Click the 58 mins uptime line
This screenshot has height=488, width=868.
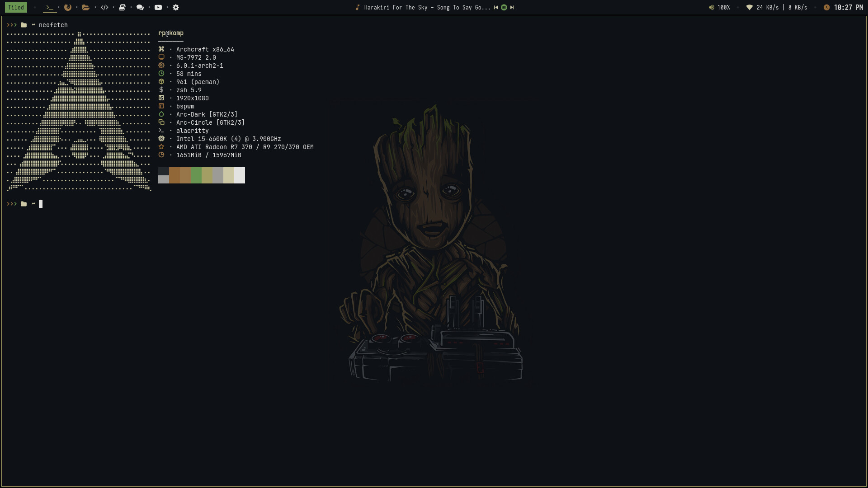[189, 74]
